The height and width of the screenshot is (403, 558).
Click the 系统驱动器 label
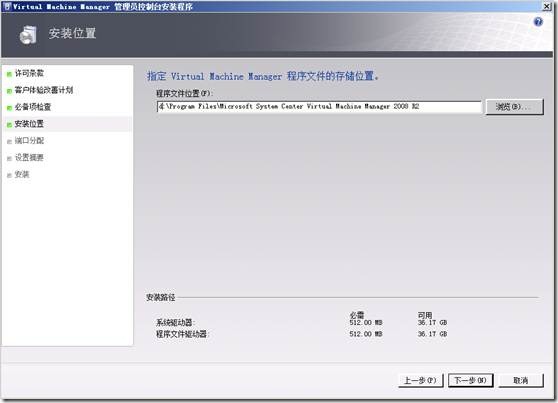(x=175, y=323)
